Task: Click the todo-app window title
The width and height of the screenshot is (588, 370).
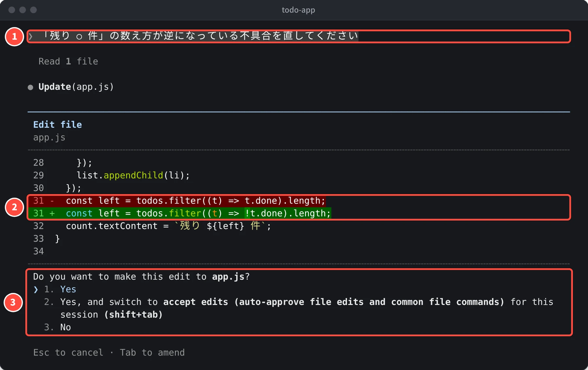Action: click(298, 10)
